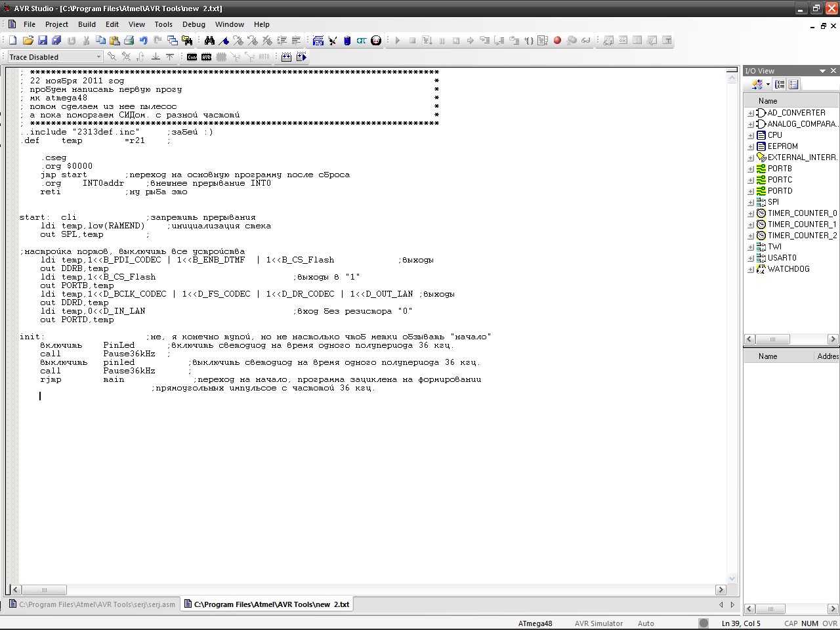This screenshot has width=840, height=630.
Task: Start debugging with the play arrow icon
Action: click(x=398, y=41)
